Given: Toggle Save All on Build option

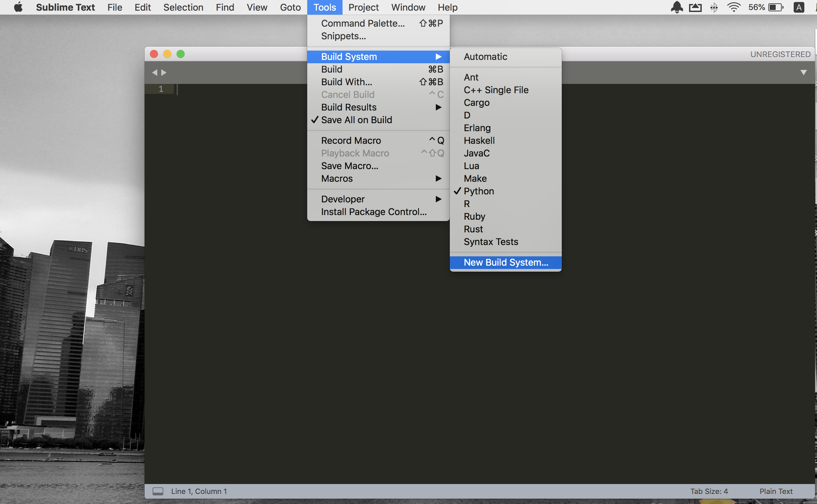Looking at the screenshot, I should tap(378, 120).
